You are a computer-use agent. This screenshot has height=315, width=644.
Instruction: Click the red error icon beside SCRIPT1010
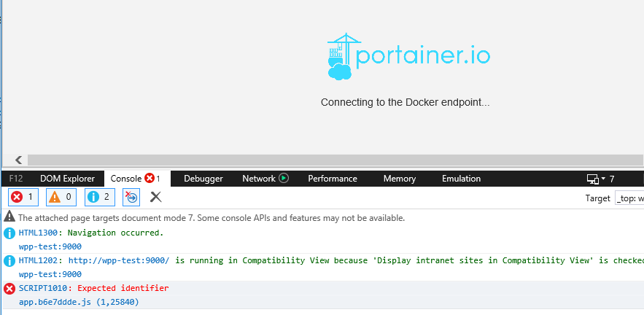9,289
